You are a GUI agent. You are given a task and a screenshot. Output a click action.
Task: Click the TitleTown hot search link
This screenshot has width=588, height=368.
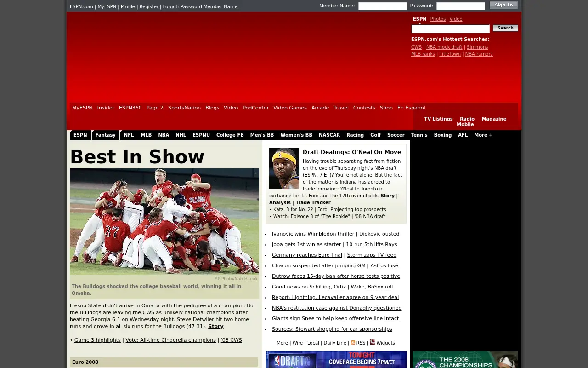[450, 54]
